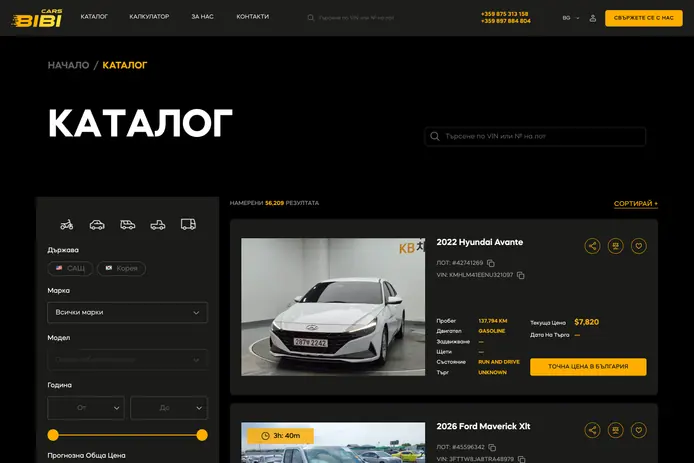Screen dimensions: 694x463
Task: Click the left year slider handle
Action: pyautogui.click(x=53, y=435)
